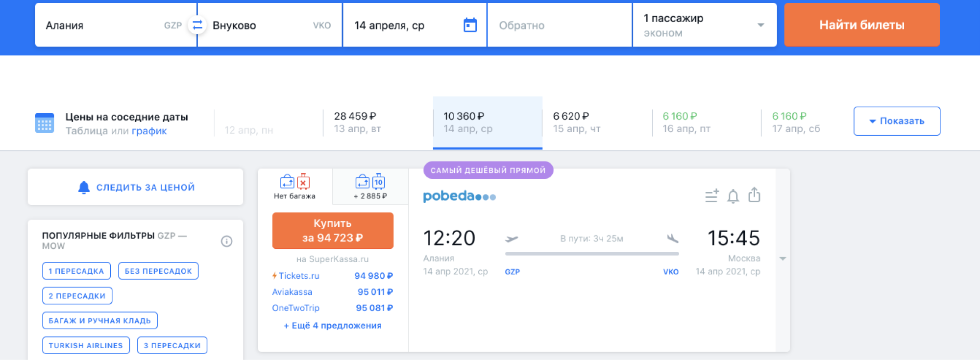Click landing plane icon on flight timeline
980x360 pixels.
(x=673, y=239)
